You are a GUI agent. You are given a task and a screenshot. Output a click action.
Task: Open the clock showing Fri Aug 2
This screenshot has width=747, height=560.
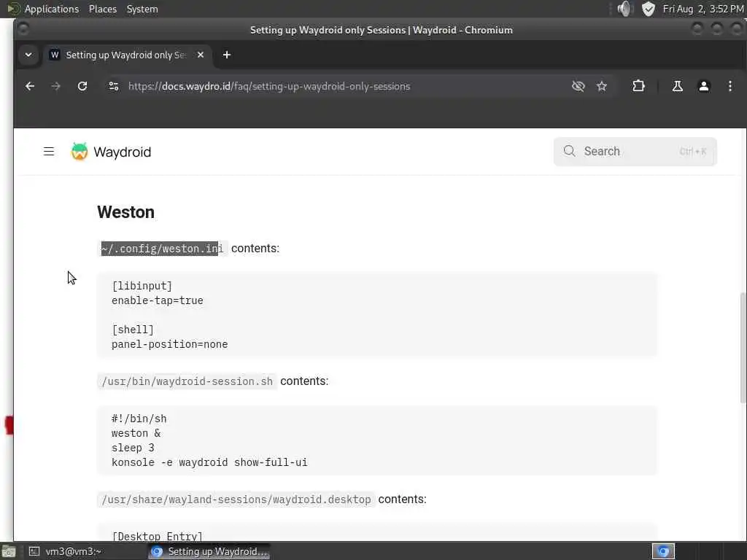[703, 9]
